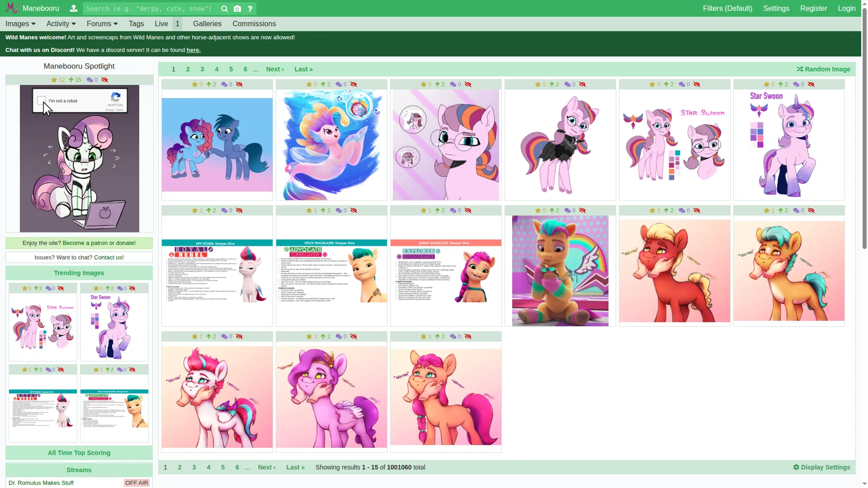This screenshot has height=488, width=868.
Task: Open the Manebooru Spotlight robot pony thumbnail
Action: [80, 159]
